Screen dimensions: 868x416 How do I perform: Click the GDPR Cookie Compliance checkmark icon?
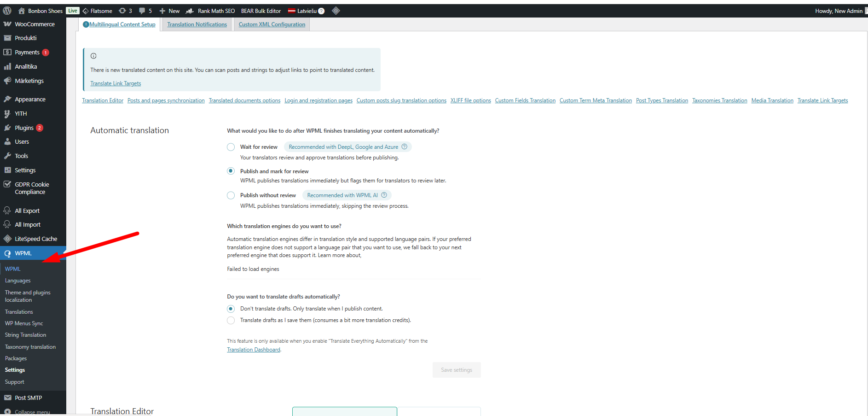[x=7, y=184]
